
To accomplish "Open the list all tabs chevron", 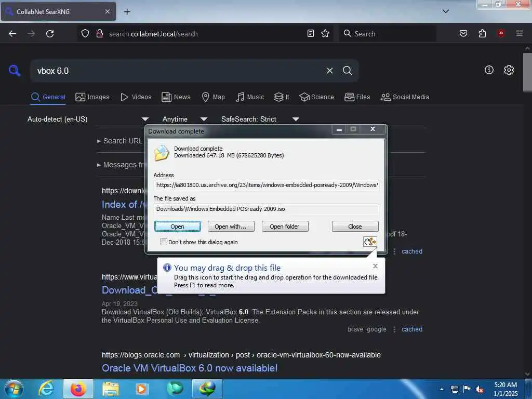I will [446, 11].
